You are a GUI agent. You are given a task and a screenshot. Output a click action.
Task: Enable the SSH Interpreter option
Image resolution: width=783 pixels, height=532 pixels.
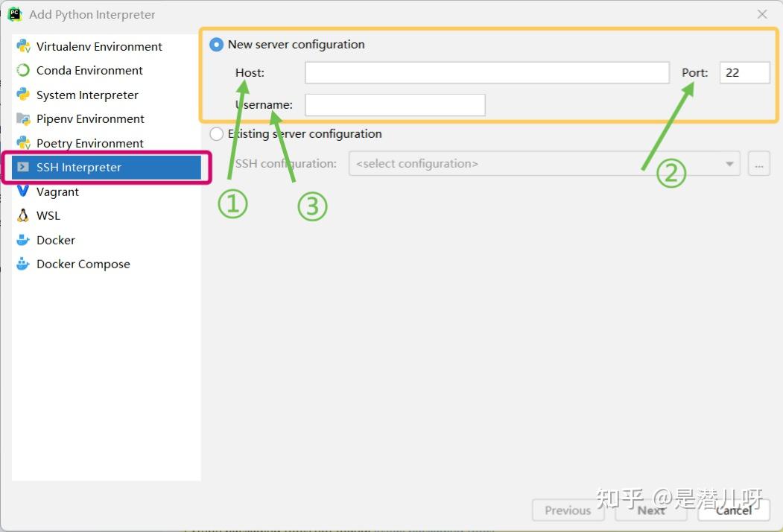coord(77,167)
